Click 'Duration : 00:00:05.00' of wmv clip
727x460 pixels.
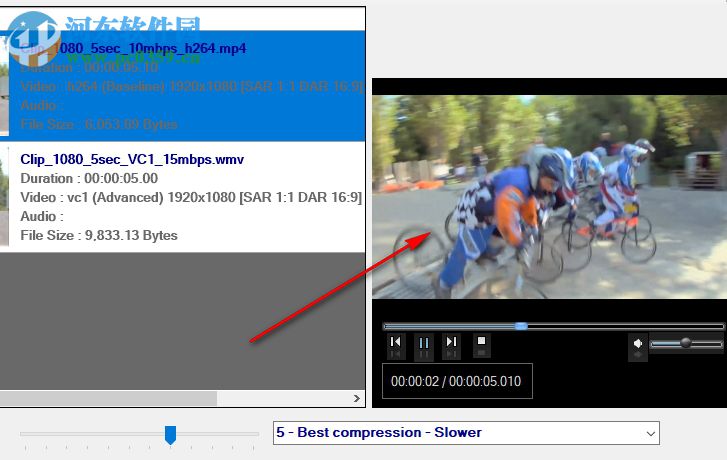(x=89, y=179)
